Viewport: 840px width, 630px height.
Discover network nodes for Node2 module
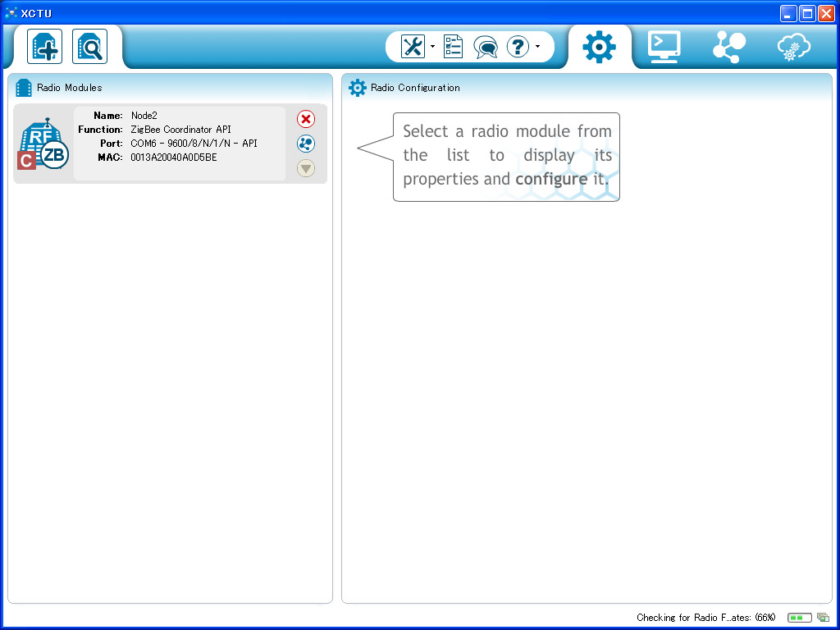pyautogui.click(x=306, y=144)
